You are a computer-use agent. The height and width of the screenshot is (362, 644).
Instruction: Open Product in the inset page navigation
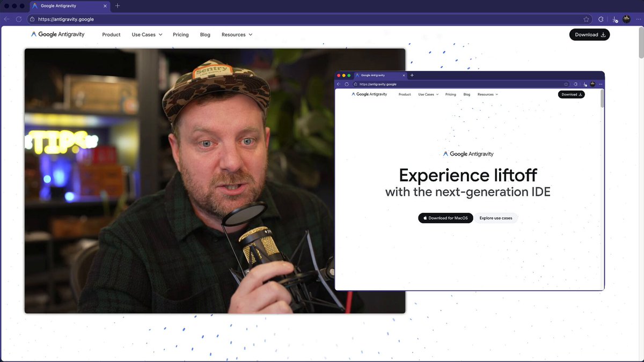pyautogui.click(x=405, y=94)
